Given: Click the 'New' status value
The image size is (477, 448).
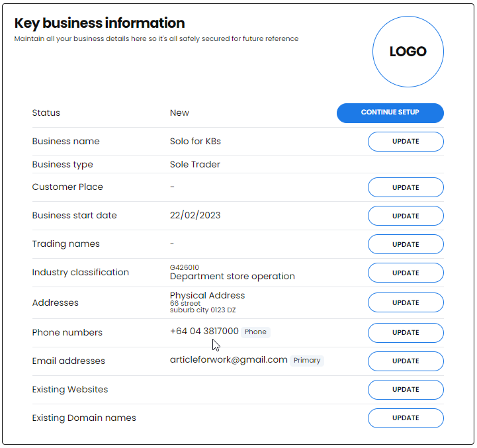Looking at the screenshot, I should (179, 113).
